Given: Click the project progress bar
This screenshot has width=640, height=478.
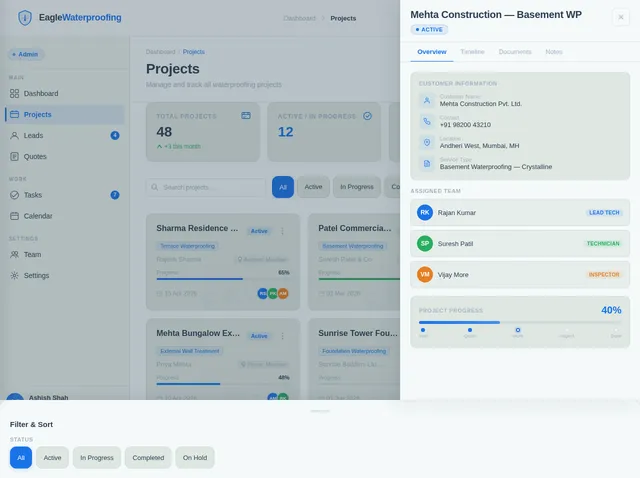Looking at the screenshot, I should [x=520, y=322].
